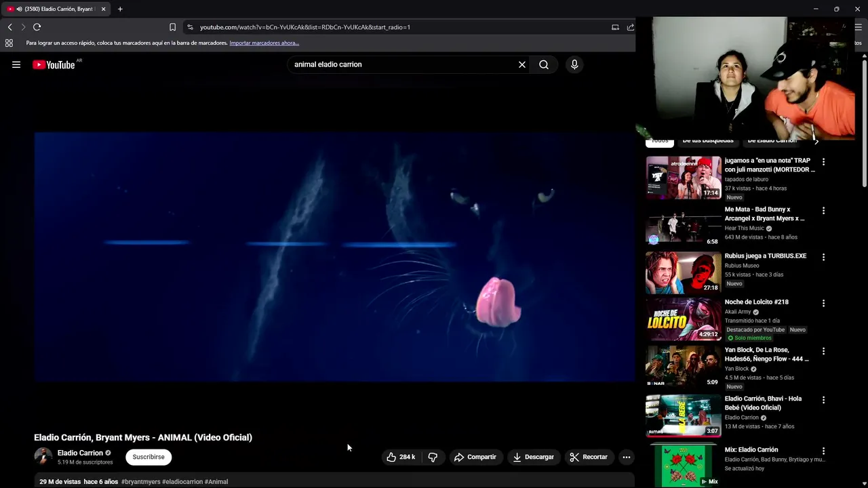The height and width of the screenshot is (488, 868).
Task: Close the Eladio Carrión tab
Action: point(103,9)
